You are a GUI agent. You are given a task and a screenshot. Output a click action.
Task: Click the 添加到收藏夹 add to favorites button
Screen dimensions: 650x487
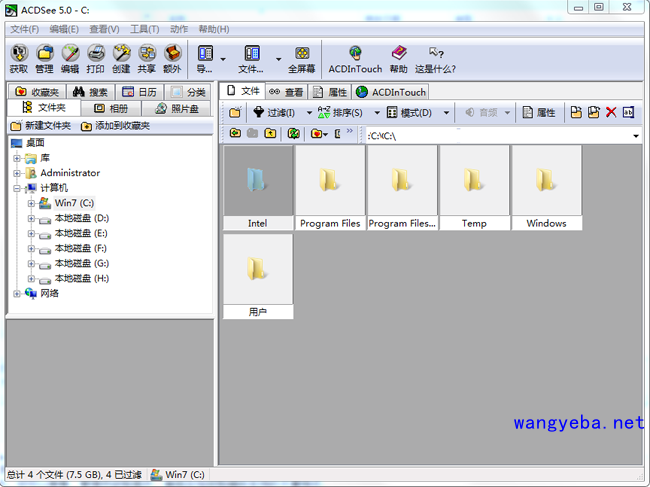[115, 126]
